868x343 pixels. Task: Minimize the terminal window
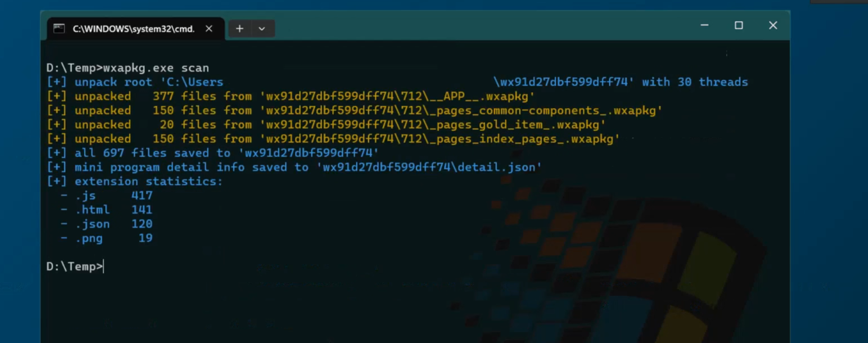coord(705,25)
